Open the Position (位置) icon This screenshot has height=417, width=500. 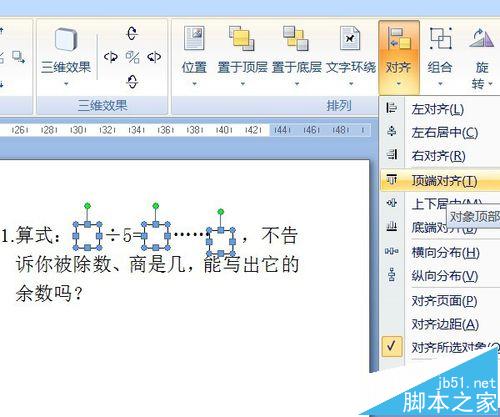click(x=194, y=38)
